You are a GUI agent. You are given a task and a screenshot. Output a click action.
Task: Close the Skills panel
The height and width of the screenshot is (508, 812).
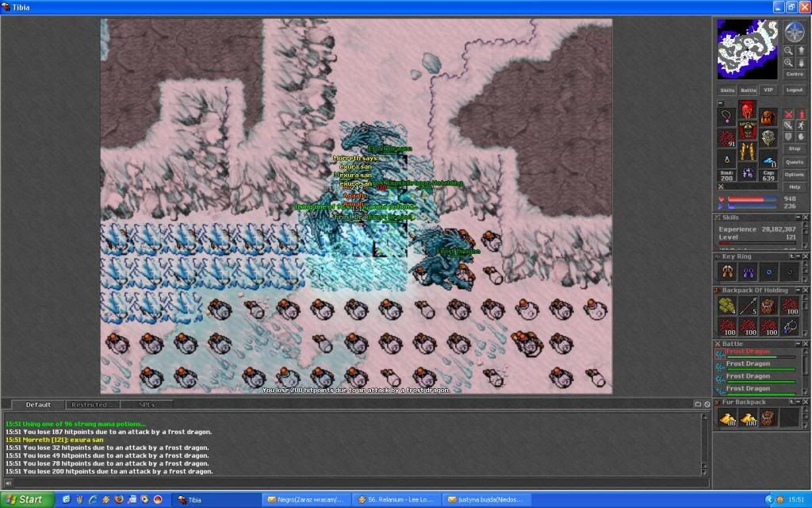click(x=806, y=217)
